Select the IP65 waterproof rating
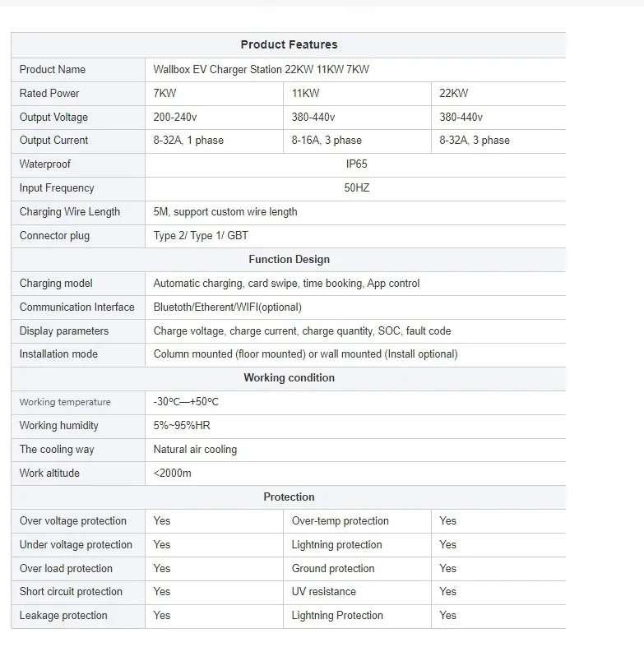Image resolution: width=644 pixels, height=647 pixels. coord(357,164)
